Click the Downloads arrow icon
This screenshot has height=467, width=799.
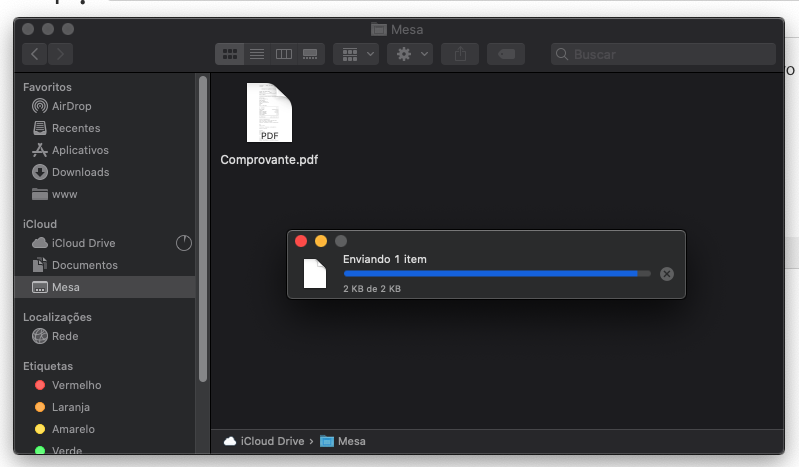click(40, 172)
